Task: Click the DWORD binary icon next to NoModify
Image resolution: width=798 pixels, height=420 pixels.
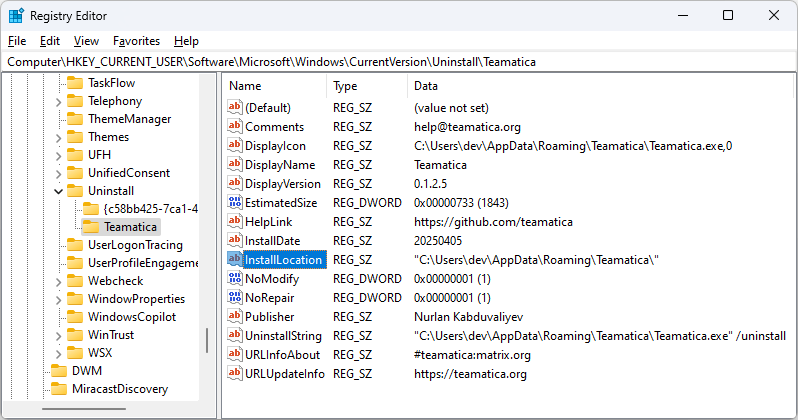Action: 235,278
